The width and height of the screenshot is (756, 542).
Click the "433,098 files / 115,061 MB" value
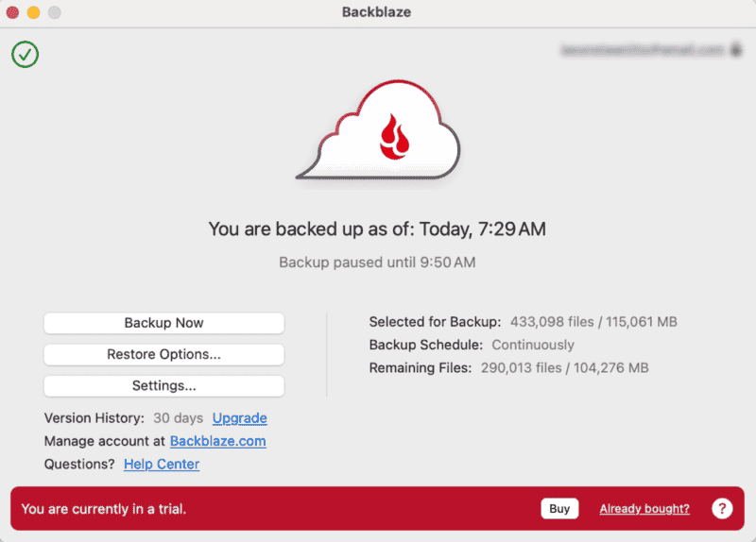tap(593, 322)
